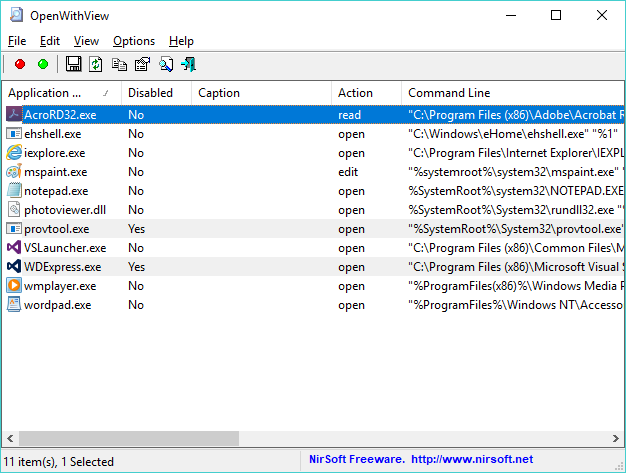Click the open action in iexplore.exe row
Viewport: 626px width, 473px height.
click(x=351, y=153)
